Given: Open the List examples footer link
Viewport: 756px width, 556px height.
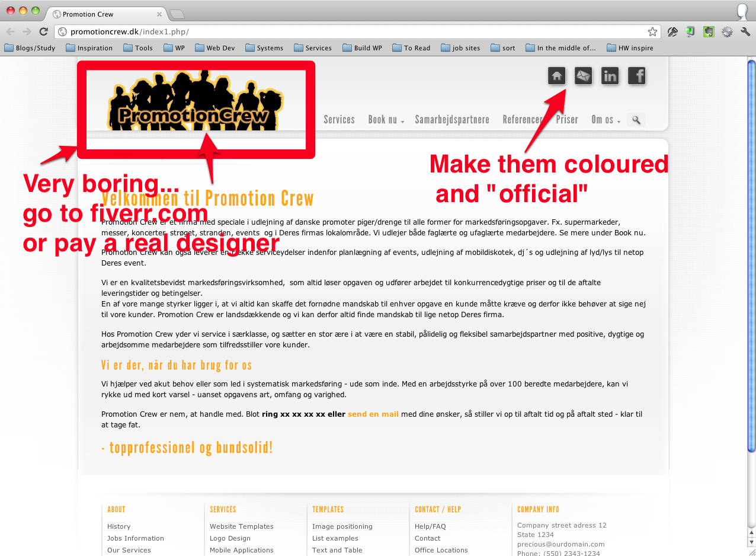Looking at the screenshot, I should 335,538.
